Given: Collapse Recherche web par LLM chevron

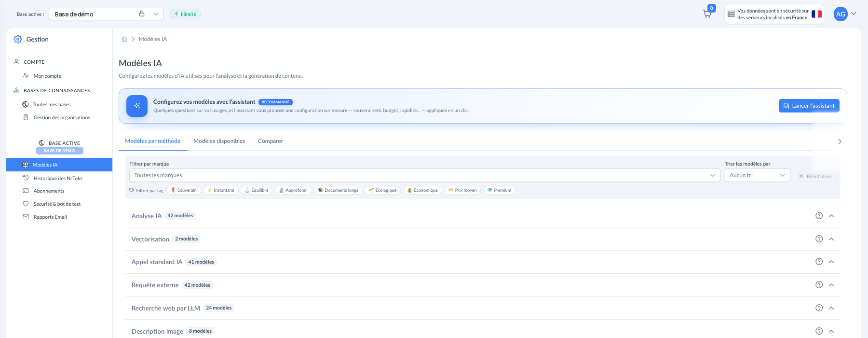Looking at the screenshot, I should click(x=831, y=308).
